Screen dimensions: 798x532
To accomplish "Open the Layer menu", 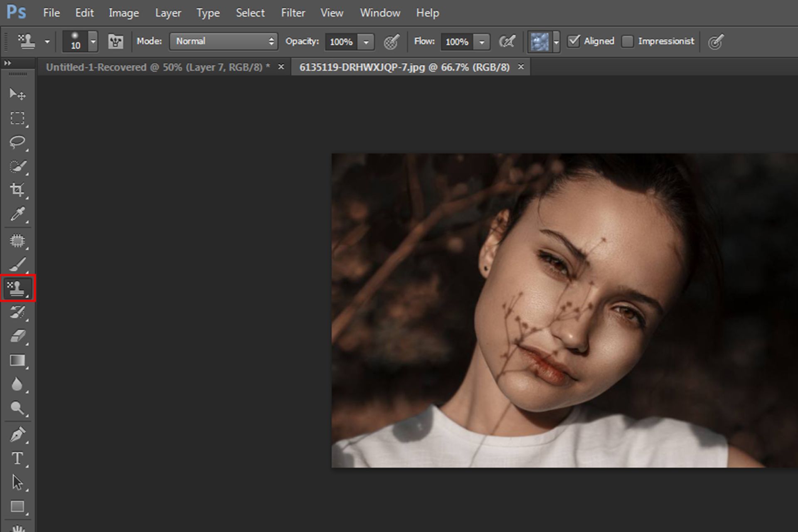I will [x=168, y=13].
